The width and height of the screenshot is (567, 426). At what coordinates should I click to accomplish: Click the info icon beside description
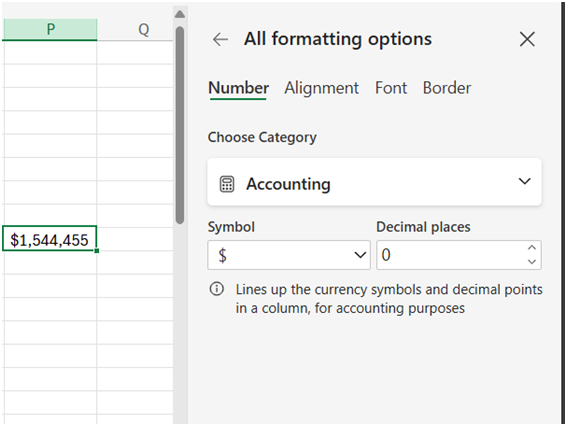click(x=217, y=289)
